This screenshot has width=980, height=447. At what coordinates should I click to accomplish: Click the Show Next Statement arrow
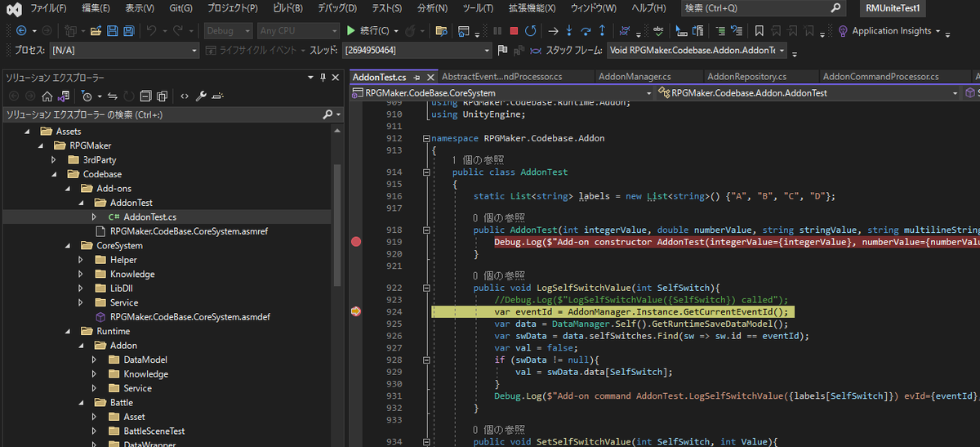point(553,31)
